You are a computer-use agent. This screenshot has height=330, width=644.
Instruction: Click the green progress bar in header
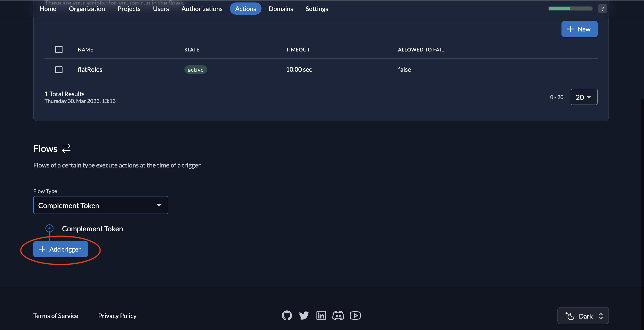pyautogui.click(x=570, y=9)
